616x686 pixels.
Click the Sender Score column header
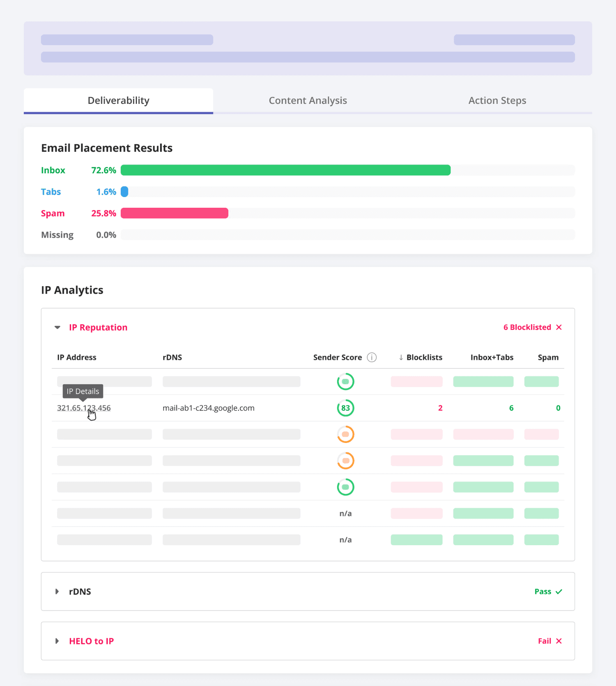[338, 358]
